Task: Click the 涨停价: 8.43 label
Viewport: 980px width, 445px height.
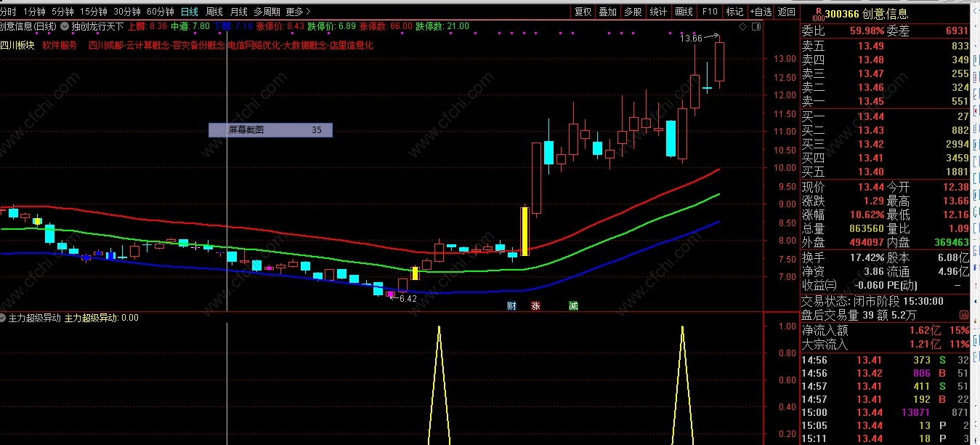Action: point(280,26)
